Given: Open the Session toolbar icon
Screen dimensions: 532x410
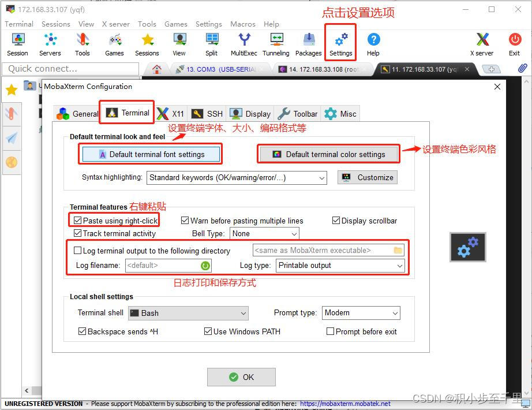Looking at the screenshot, I should point(18,44).
